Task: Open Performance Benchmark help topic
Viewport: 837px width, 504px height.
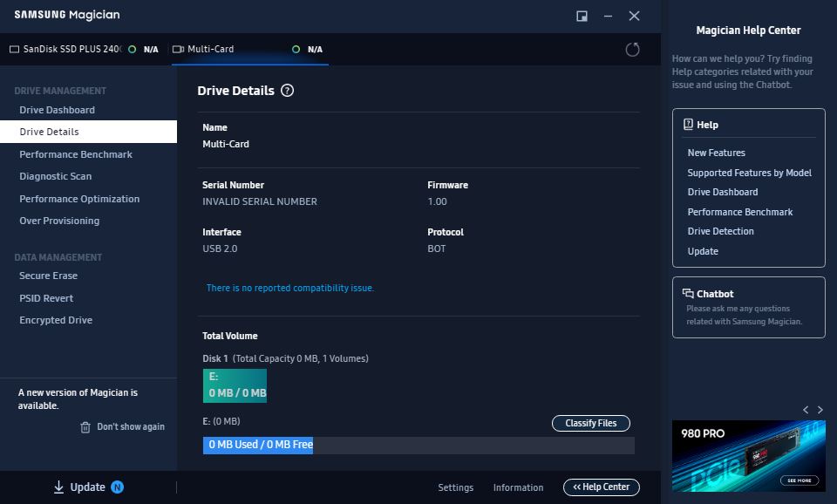Action: (x=740, y=212)
